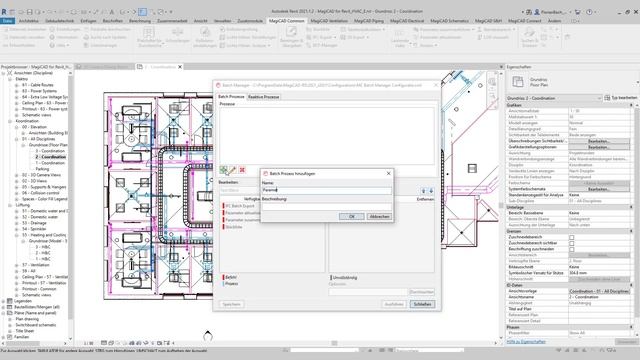Click Abbrechen in the Batch Prozess dialog
This screenshot has width=640, height=360.
(x=379, y=216)
